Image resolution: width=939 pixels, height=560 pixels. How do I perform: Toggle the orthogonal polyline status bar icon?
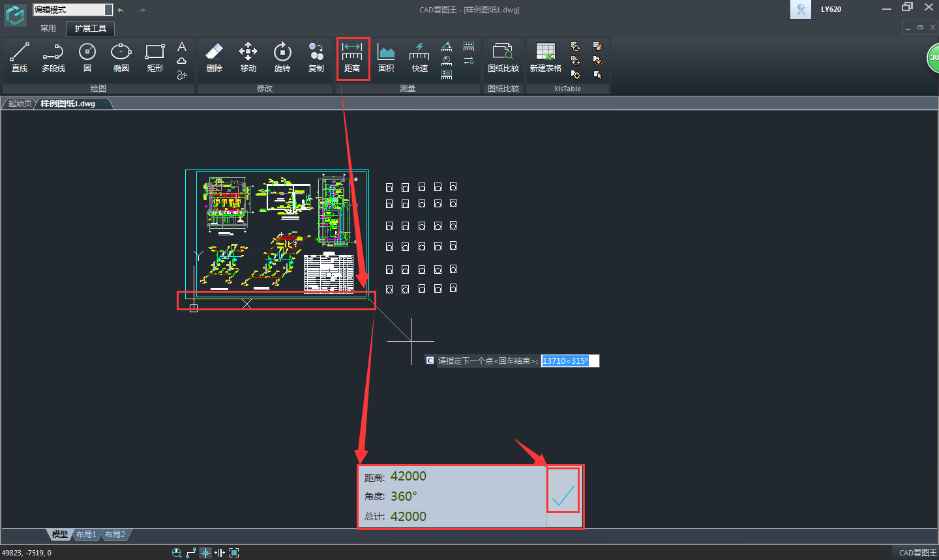click(191, 553)
